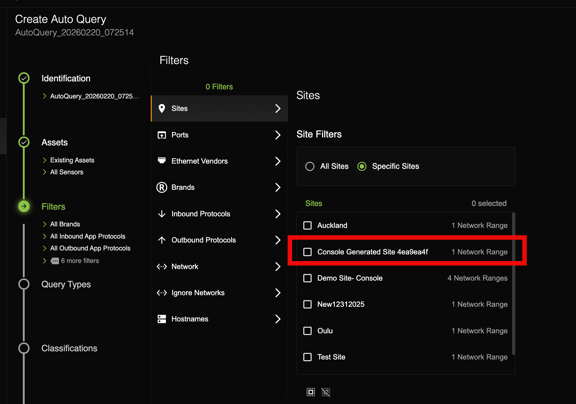Image resolution: width=576 pixels, height=404 pixels.
Task: Click the deselect-all sites icon below list
Action: 326,392
